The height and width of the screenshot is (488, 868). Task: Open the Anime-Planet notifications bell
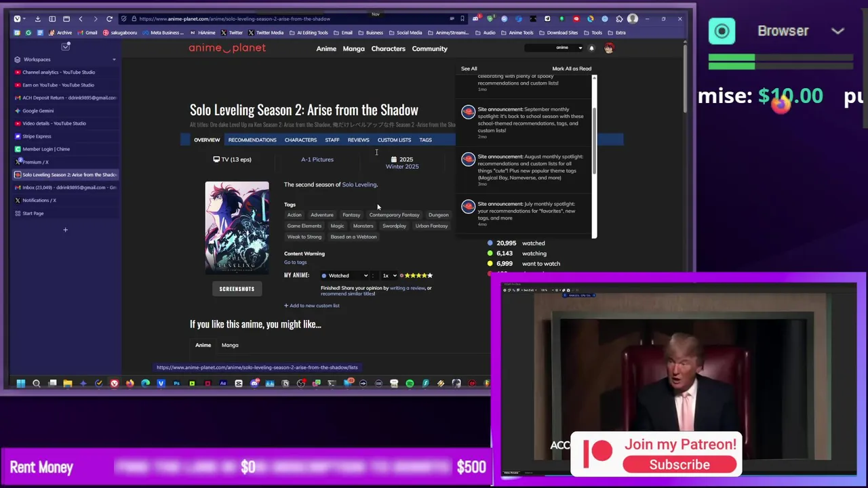click(591, 48)
